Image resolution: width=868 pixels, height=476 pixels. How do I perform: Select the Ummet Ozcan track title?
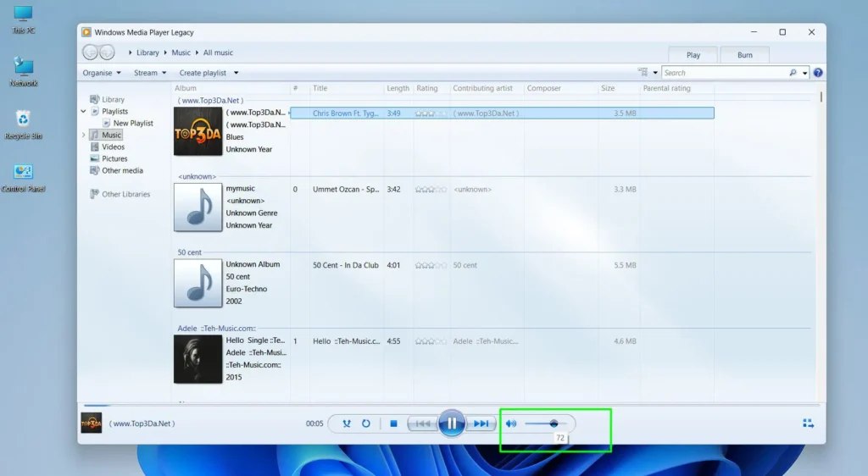(x=346, y=189)
